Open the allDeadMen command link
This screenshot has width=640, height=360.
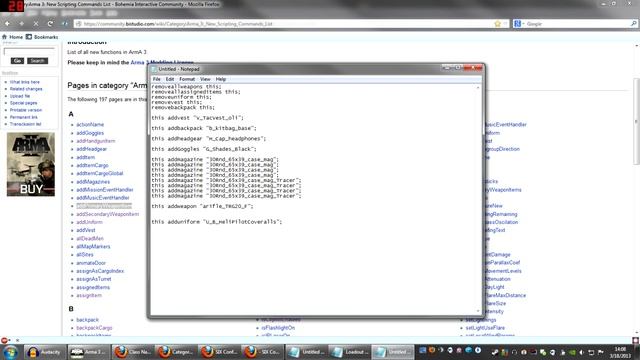click(90, 238)
